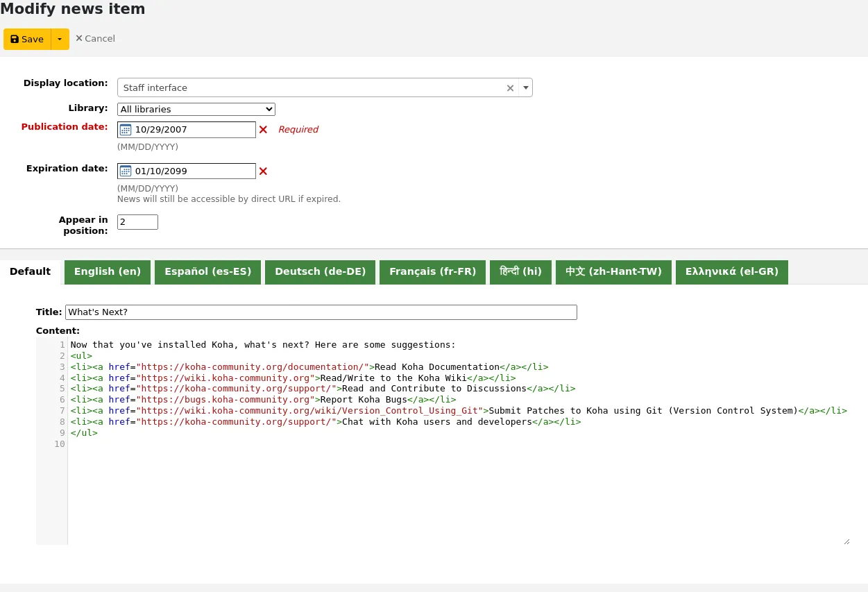The image size is (868, 592).
Task: Click the Version_Control_Using_Git URL string
Action: [309, 411]
